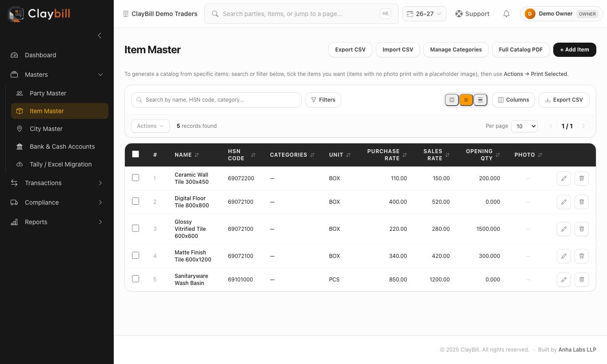Expand the Reports sidebar section
Viewport: 607px width, 364px height.
coord(57,222)
